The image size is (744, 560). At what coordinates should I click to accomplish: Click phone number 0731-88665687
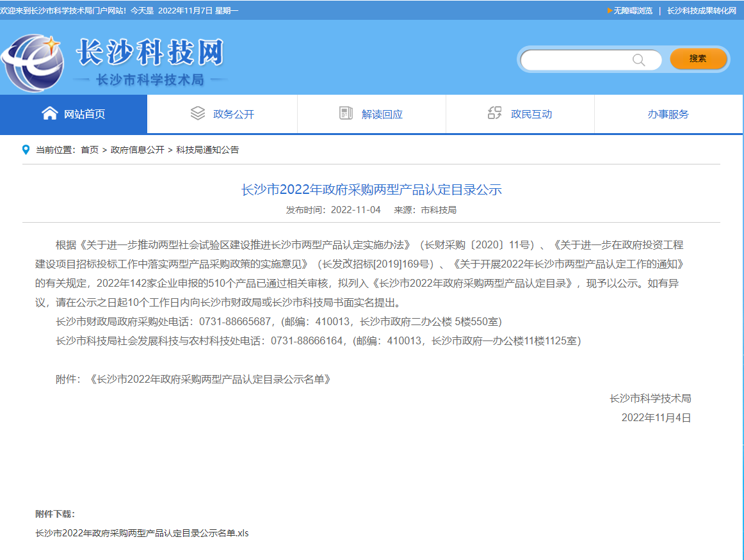point(235,321)
